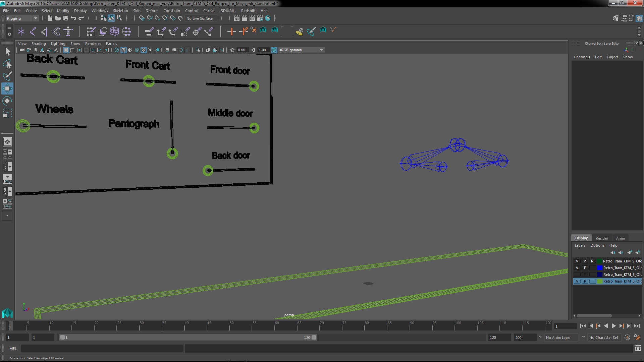The image size is (644, 362).
Task: Toggle R display type of first layer
Action: [x=592, y=261]
